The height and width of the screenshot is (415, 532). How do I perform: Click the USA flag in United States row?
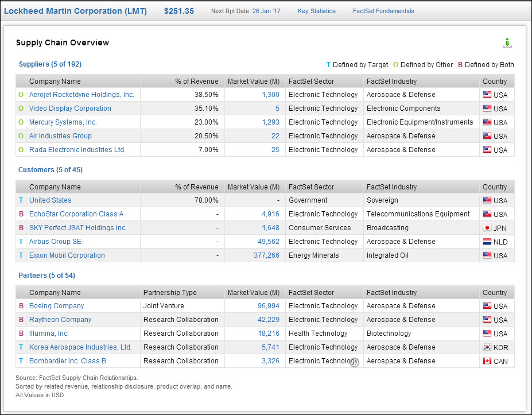pyautogui.click(x=487, y=200)
